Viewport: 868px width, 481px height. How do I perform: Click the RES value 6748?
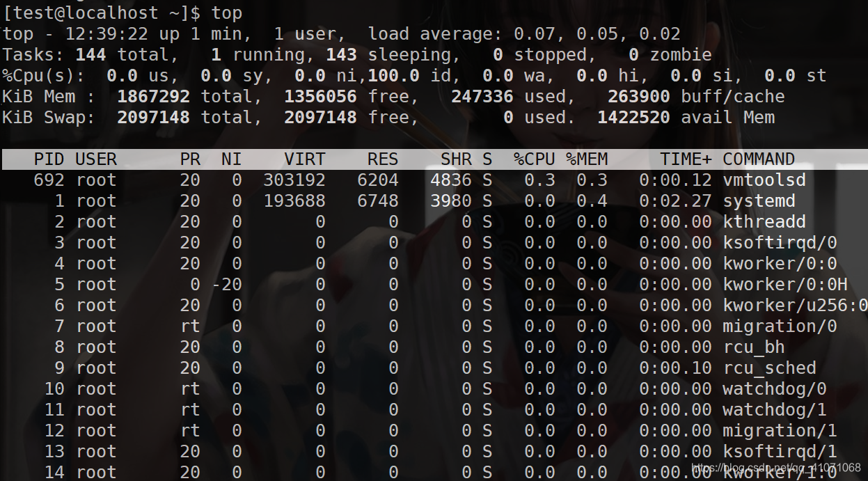coord(378,201)
